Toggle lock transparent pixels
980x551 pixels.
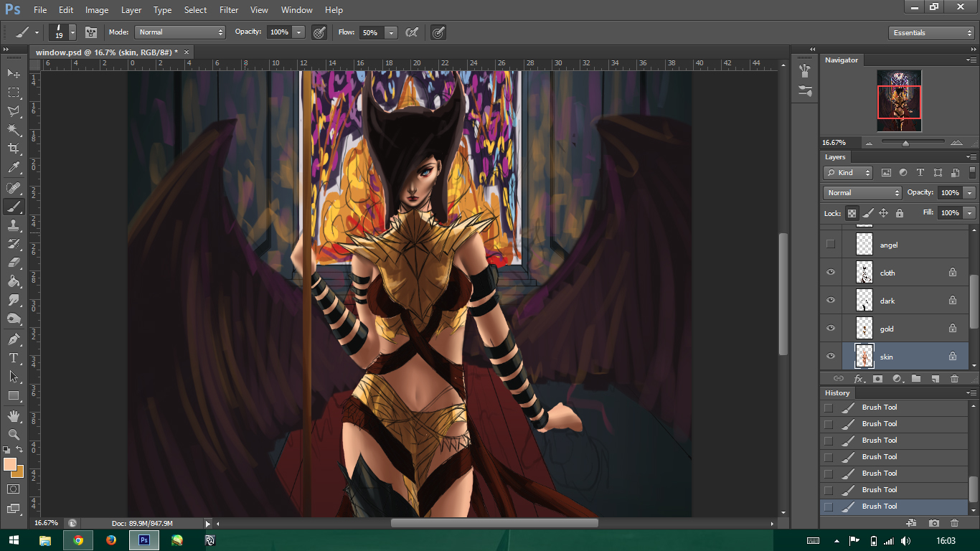852,213
